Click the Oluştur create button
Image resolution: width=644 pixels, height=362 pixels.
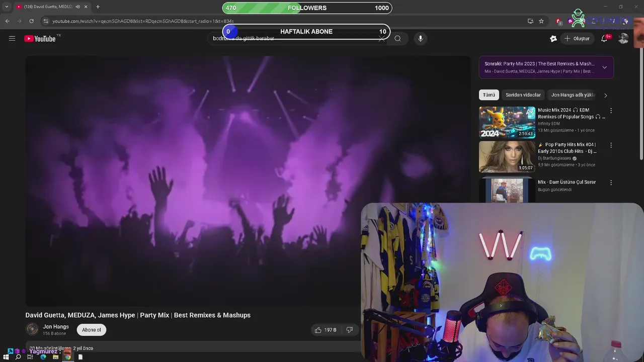tap(577, 38)
